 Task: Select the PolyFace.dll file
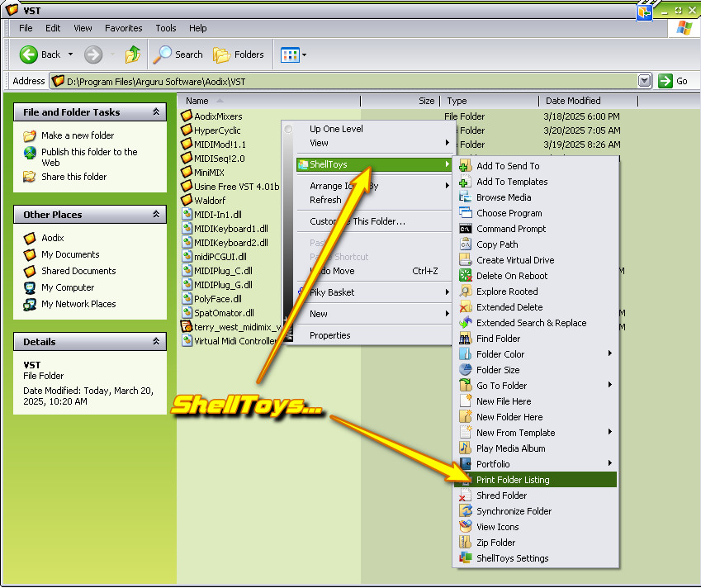217,299
